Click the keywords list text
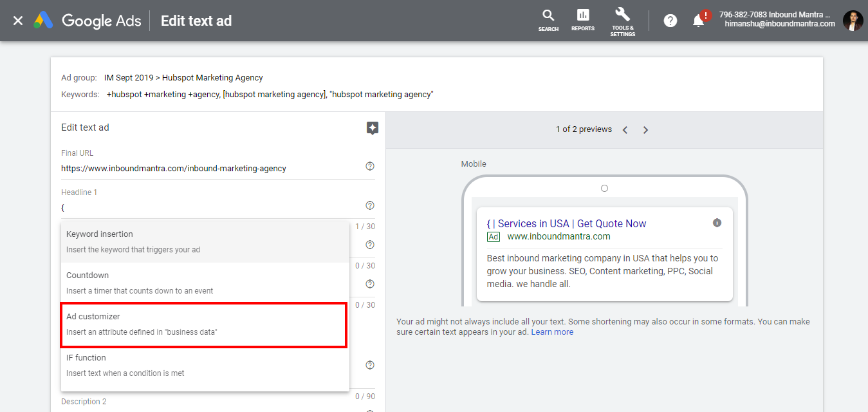 pos(270,95)
